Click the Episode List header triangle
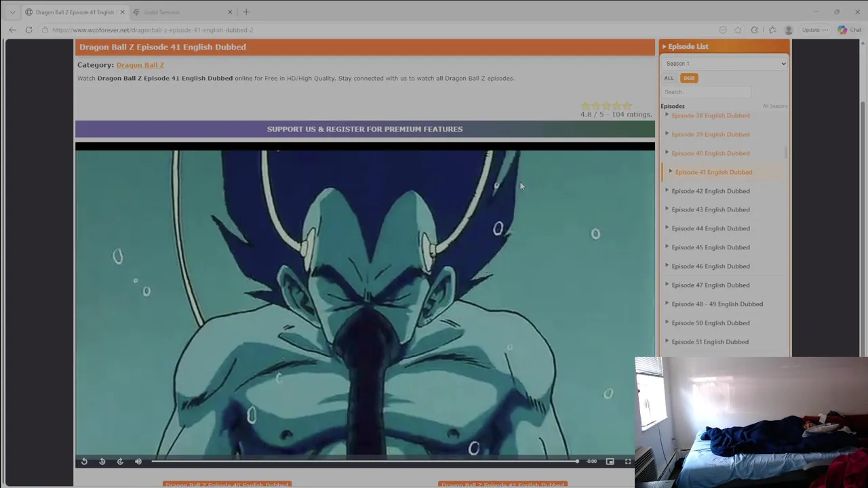This screenshot has height=488, width=868. coord(665,47)
